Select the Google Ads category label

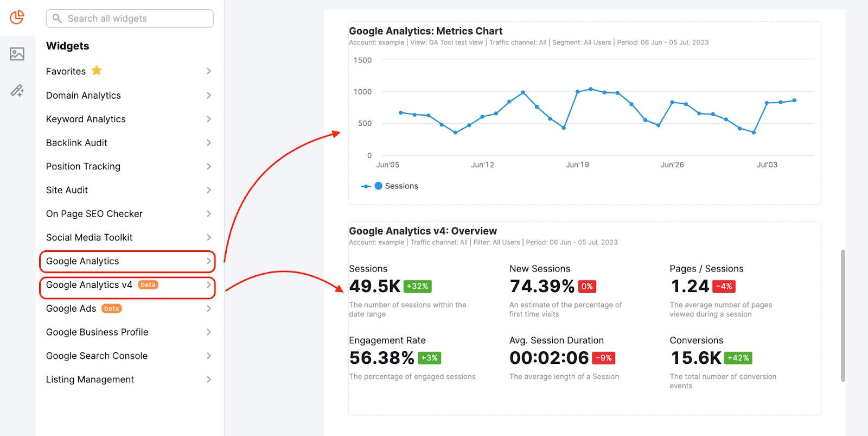pos(71,308)
